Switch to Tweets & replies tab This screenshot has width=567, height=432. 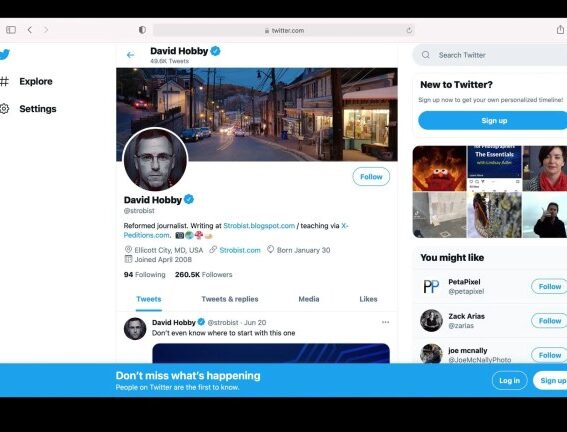230,299
